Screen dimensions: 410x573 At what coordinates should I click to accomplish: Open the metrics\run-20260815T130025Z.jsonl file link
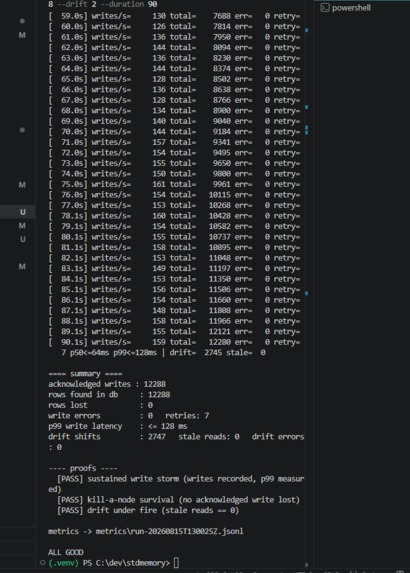pyautogui.click(x=170, y=531)
